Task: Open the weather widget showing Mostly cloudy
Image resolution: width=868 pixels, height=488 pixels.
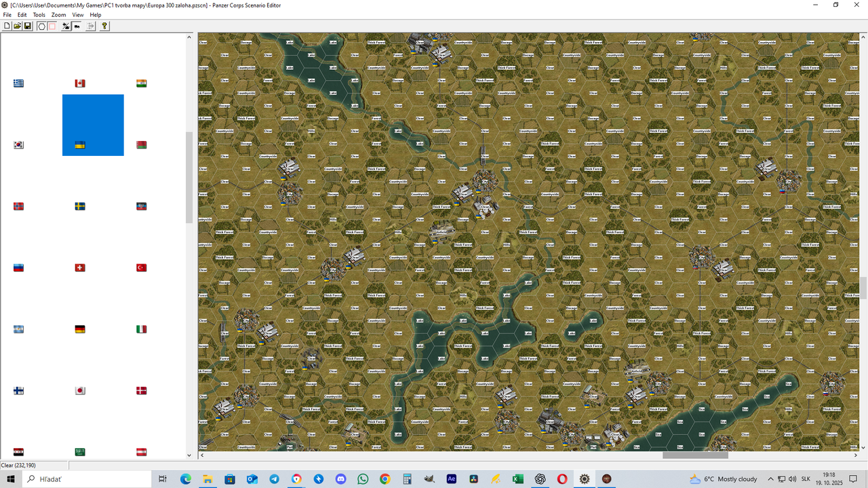Action: tap(723, 479)
